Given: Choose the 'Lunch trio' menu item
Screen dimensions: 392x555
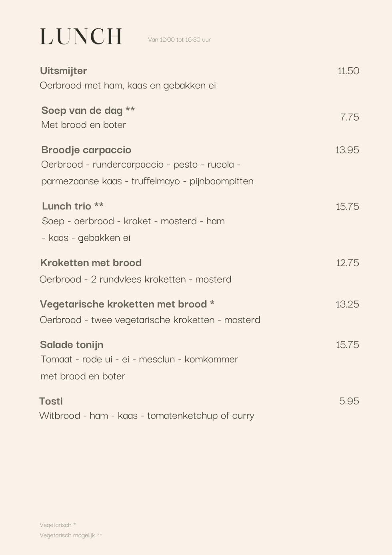Looking at the screenshot, I should click(72, 206).
